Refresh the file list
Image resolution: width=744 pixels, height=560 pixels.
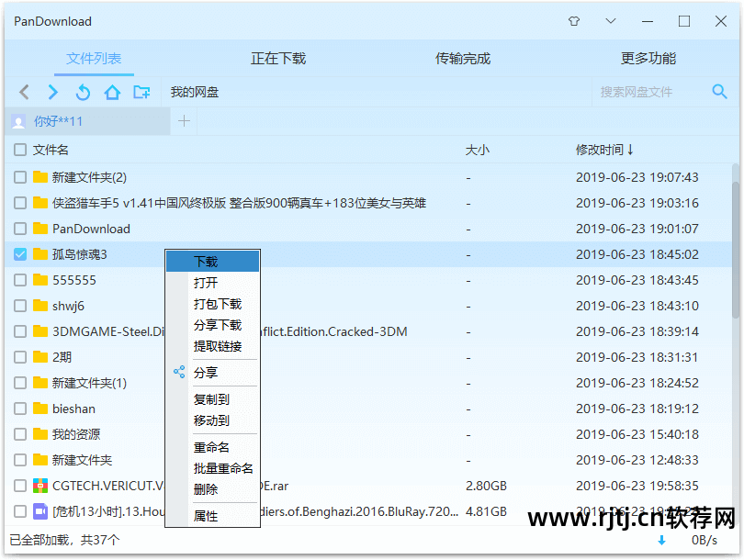point(83,92)
